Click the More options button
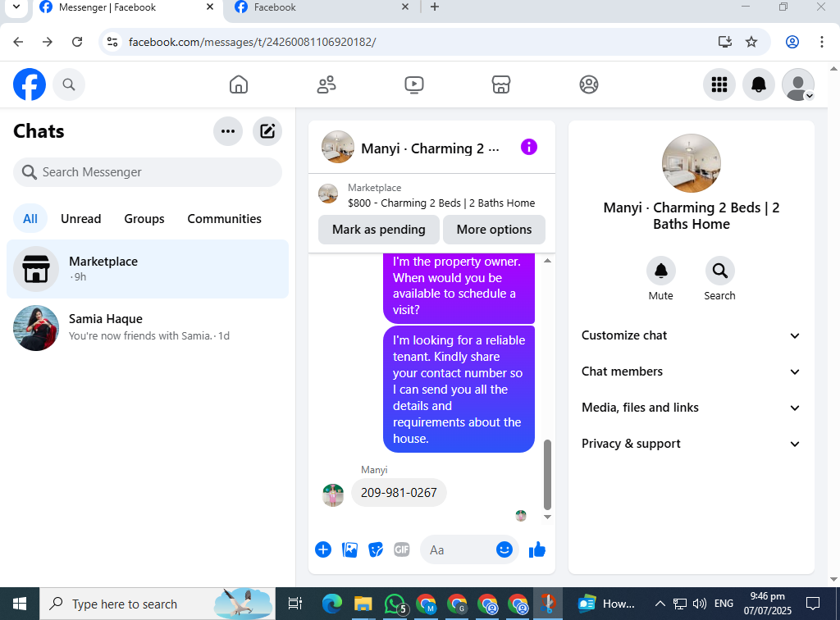The image size is (840, 620). coord(494,230)
